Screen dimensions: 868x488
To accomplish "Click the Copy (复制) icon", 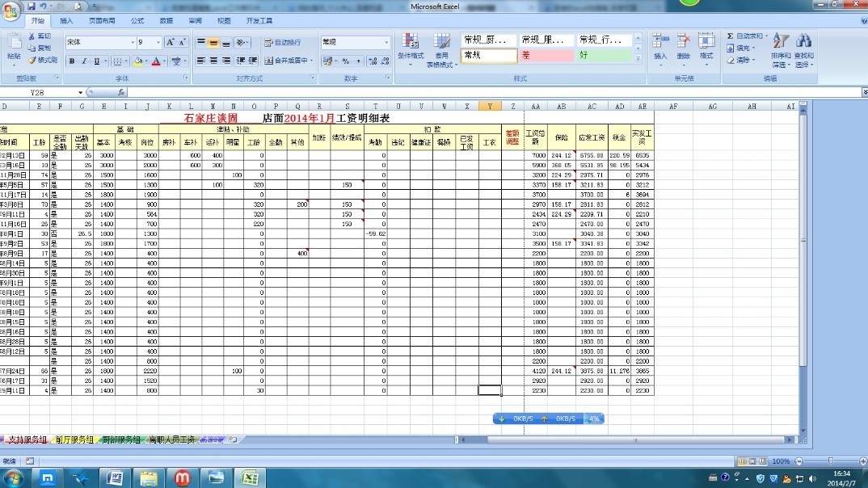I will point(32,48).
